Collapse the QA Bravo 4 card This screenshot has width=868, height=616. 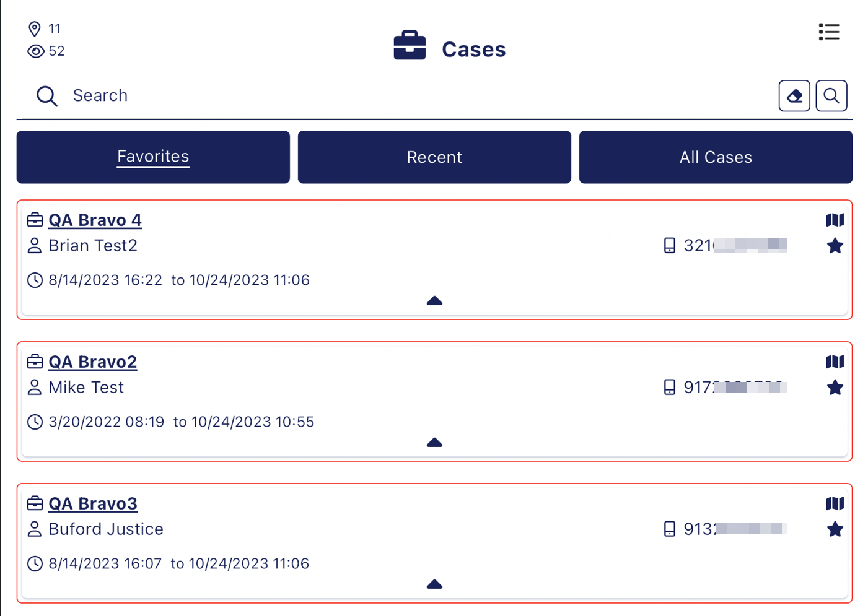click(434, 301)
